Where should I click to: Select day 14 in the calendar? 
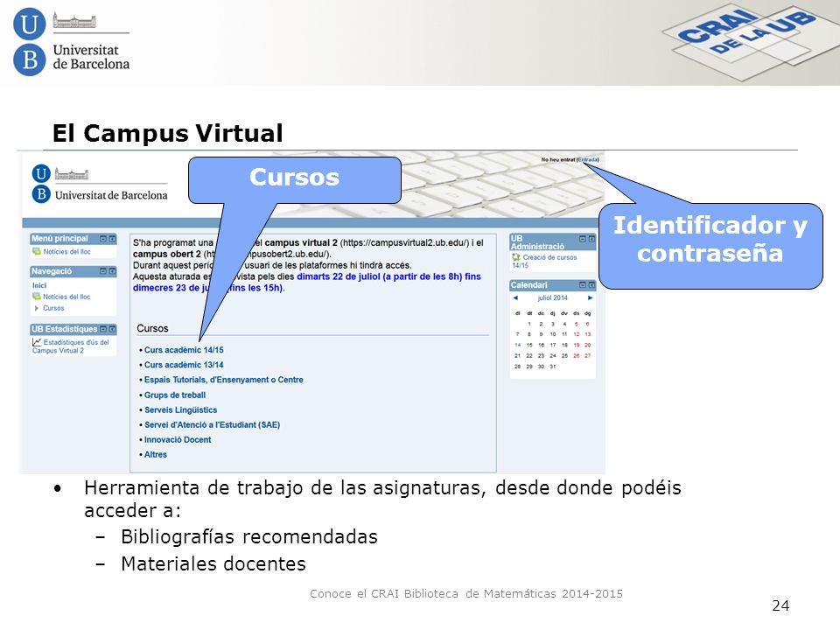[x=517, y=345]
